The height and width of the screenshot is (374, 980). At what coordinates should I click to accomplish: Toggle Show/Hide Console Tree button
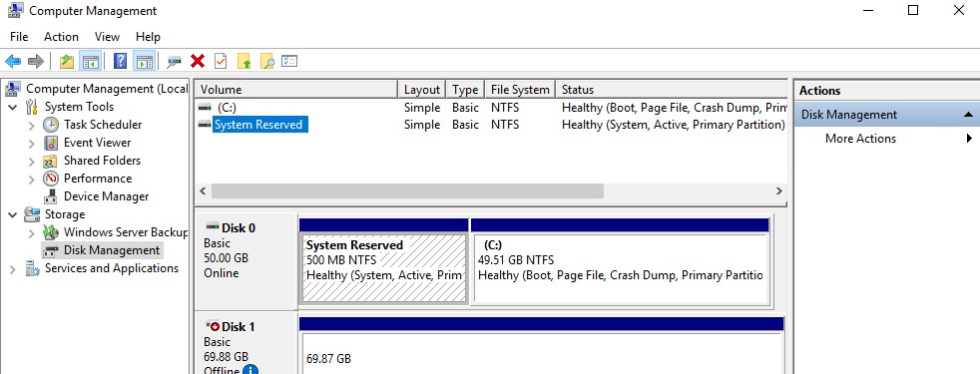coord(91,61)
